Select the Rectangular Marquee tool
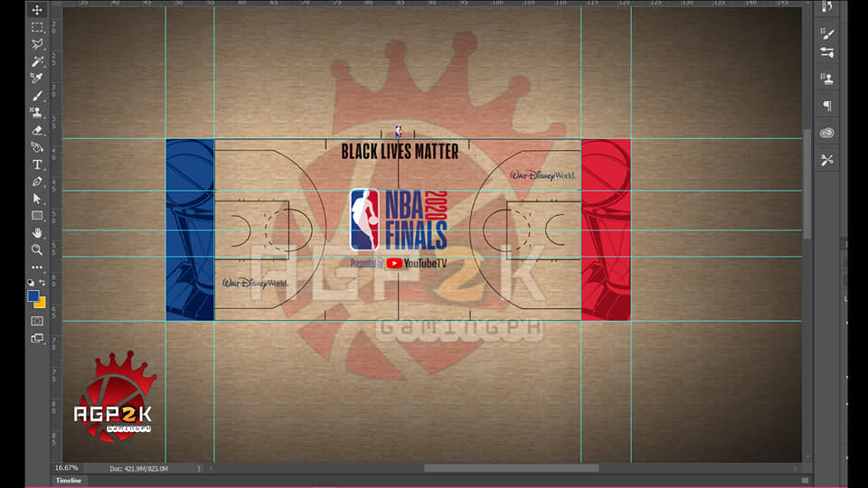 (37, 27)
